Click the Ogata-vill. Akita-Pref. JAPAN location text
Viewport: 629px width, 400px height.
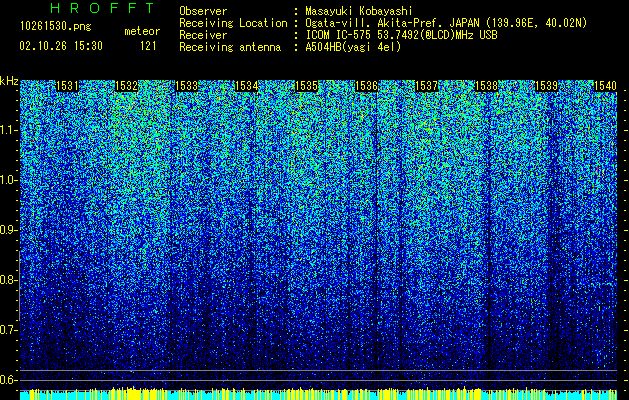tap(446, 23)
